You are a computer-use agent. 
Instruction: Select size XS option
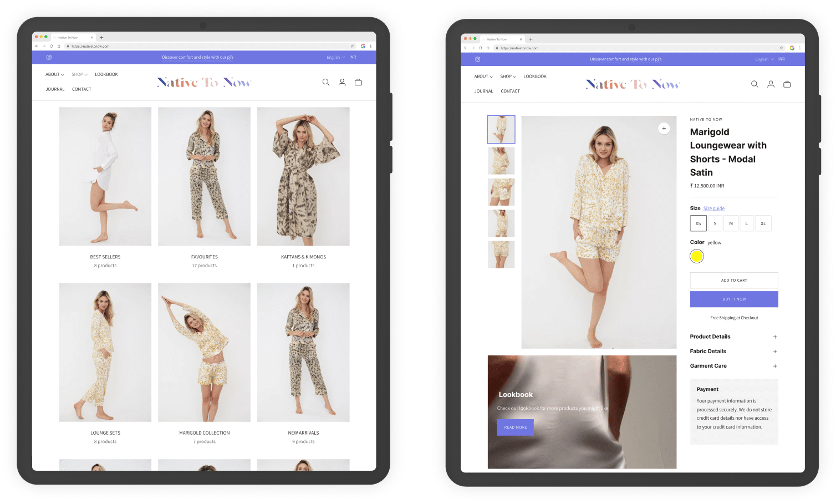[698, 223]
